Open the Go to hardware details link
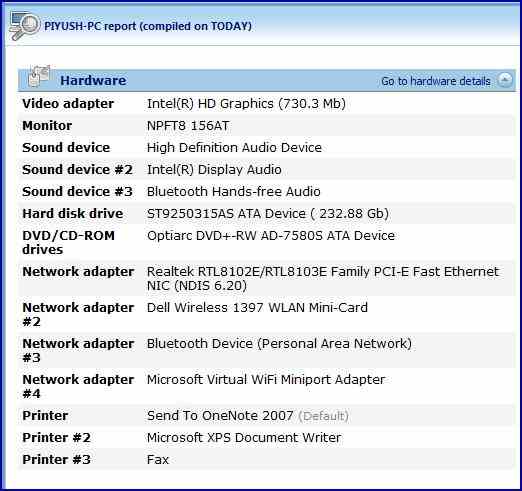Screen dimensions: 522x491 (x=435, y=81)
